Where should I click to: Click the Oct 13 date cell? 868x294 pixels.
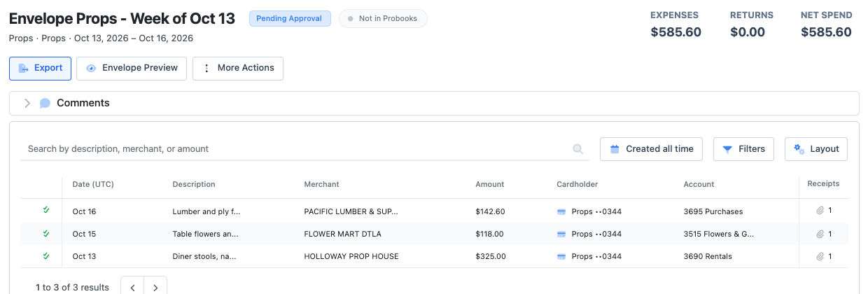[84, 256]
